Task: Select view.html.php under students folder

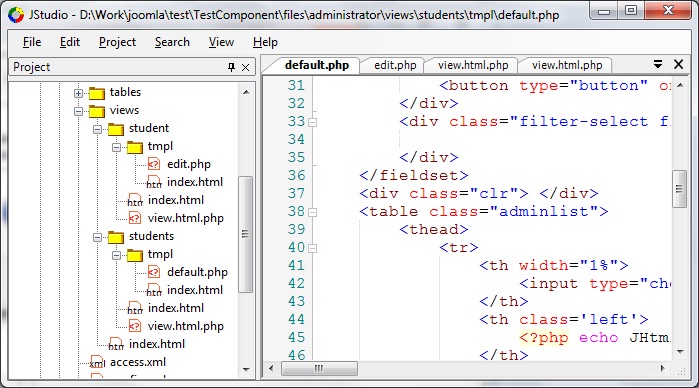Action: [185, 326]
